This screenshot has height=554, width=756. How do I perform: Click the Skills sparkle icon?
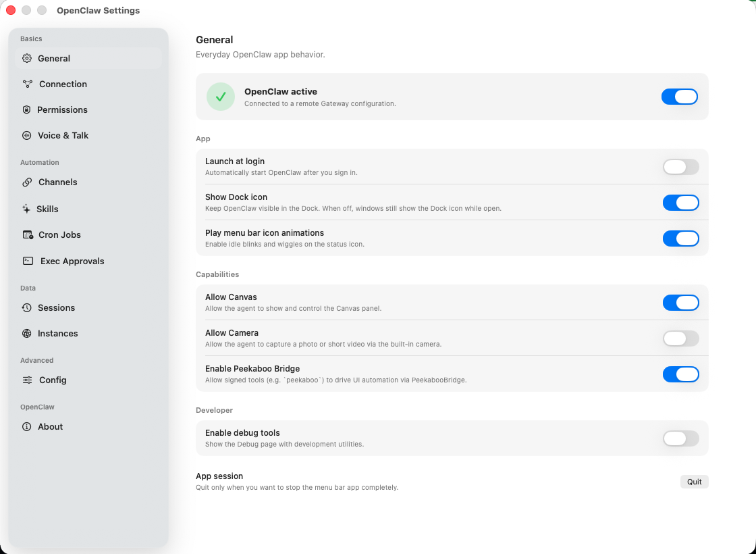click(26, 209)
